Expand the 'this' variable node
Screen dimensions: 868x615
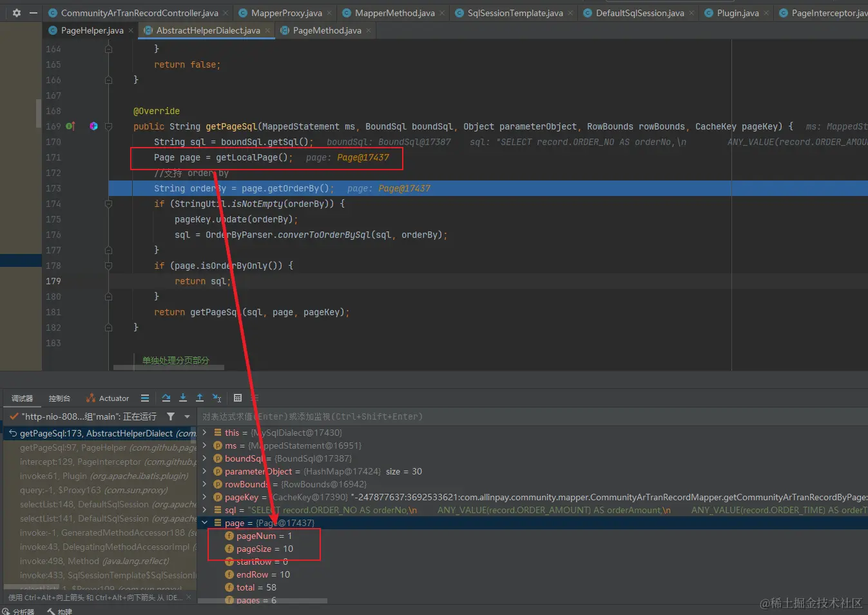(205, 433)
